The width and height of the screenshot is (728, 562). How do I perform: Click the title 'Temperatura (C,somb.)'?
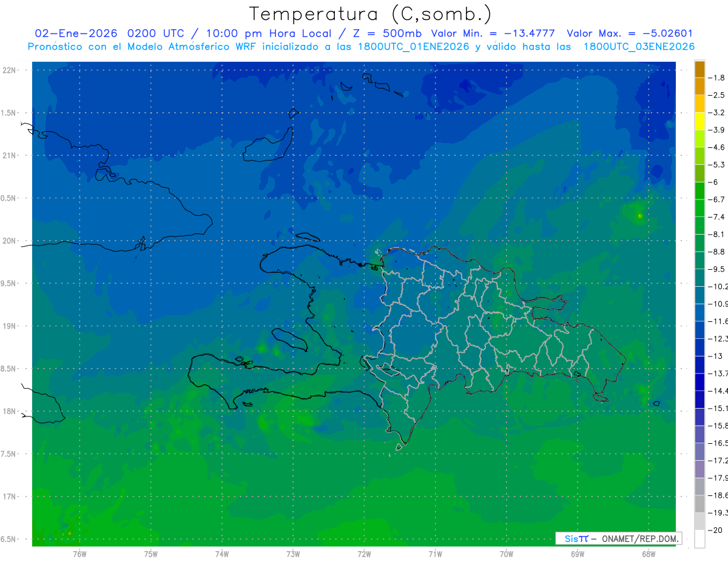[371, 14]
